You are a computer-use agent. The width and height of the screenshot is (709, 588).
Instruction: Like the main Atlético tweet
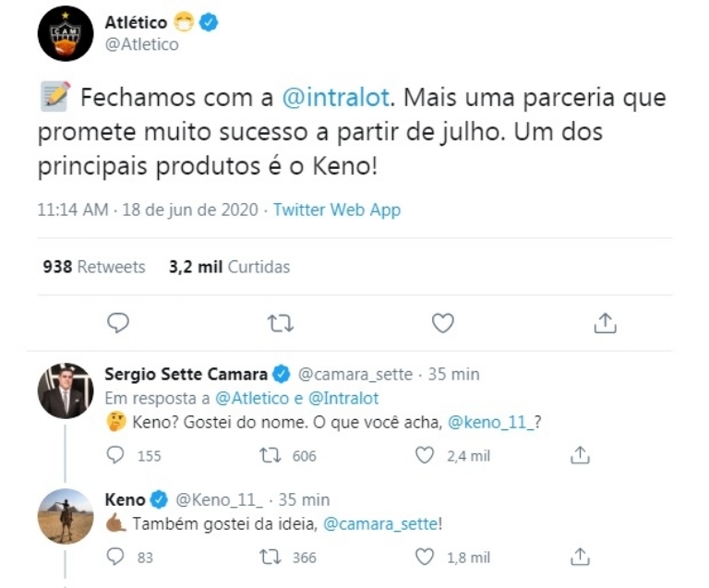click(443, 322)
